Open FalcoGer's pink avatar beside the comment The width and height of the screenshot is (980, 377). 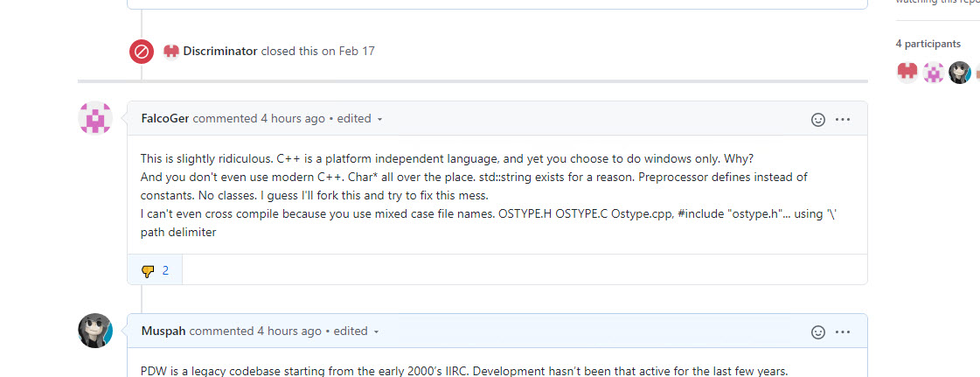click(x=95, y=118)
